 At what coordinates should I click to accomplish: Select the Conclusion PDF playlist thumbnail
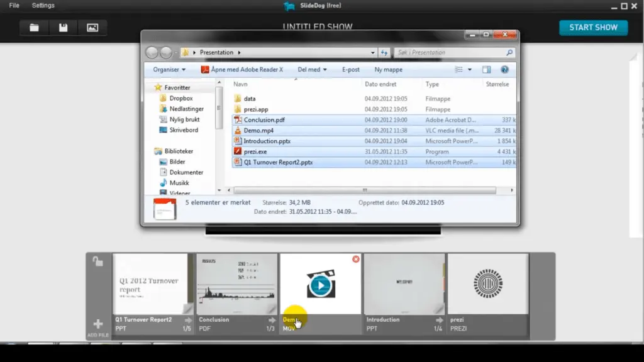pos(236,284)
